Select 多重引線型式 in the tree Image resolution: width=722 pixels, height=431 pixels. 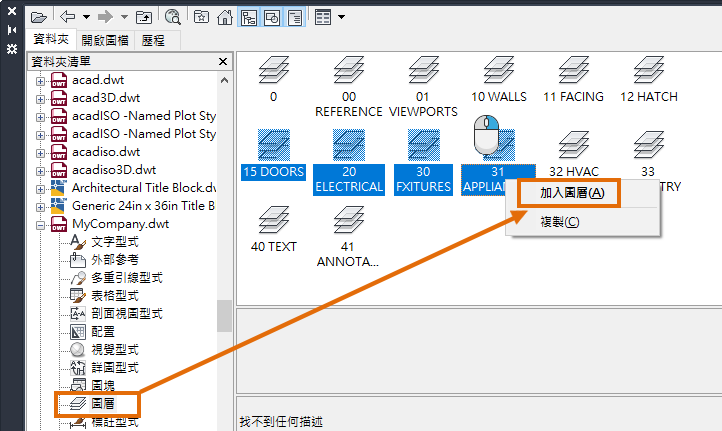[x=127, y=278]
